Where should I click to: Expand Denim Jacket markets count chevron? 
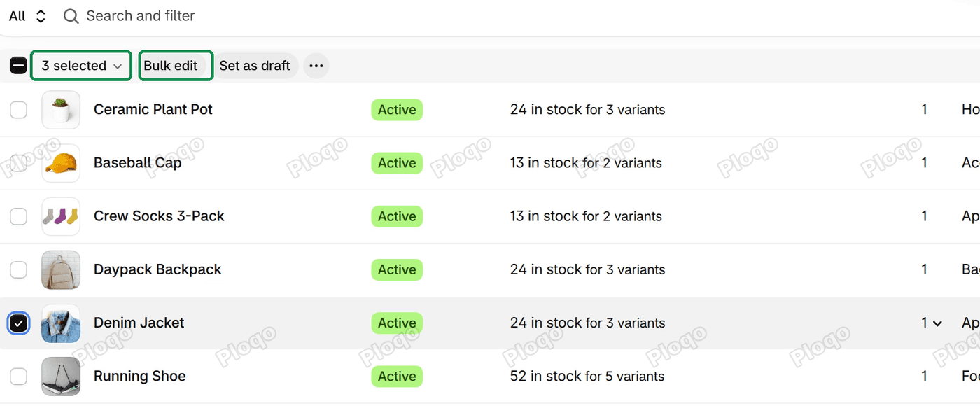937,323
